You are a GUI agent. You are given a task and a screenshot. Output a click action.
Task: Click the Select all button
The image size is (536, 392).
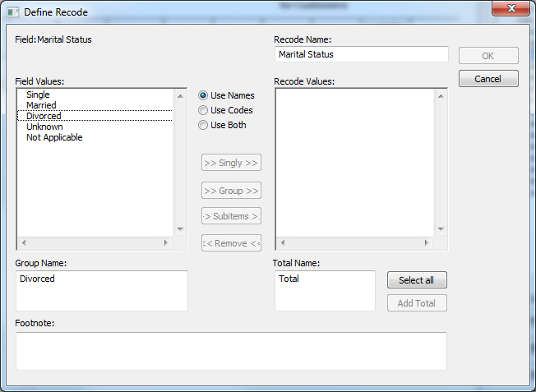point(416,280)
